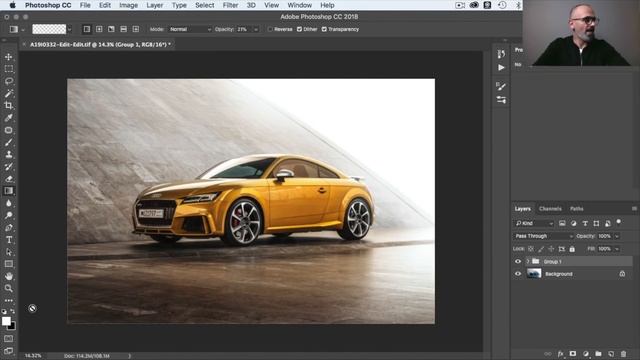Image resolution: width=640 pixels, height=360 pixels.
Task: Select the Crop tool
Action: tap(9, 106)
